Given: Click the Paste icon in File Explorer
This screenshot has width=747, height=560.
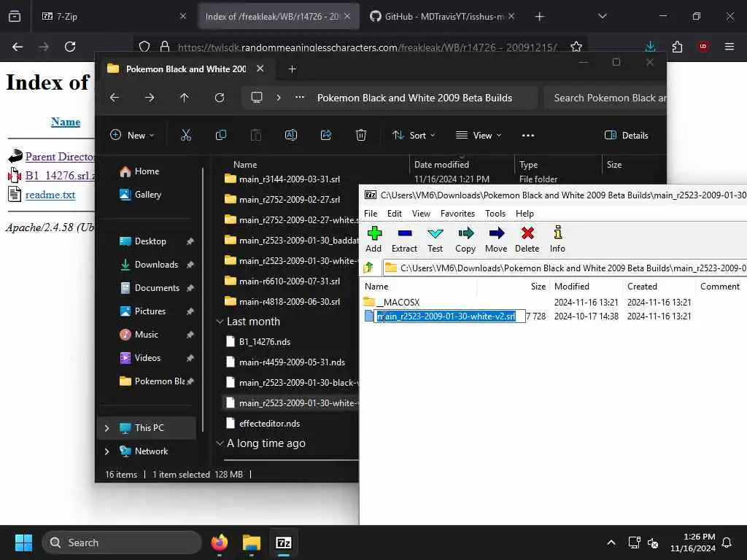Looking at the screenshot, I should point(256,135).
